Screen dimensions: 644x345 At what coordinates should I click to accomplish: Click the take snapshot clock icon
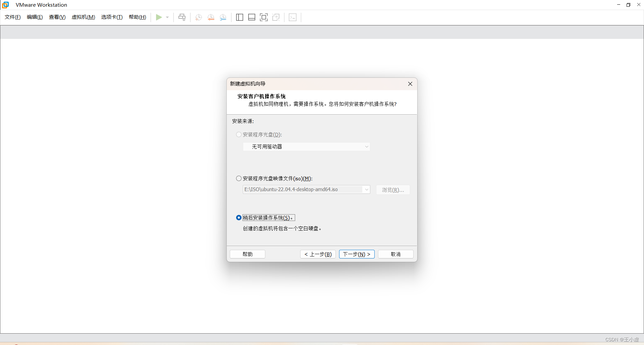(x=199, y=17)
